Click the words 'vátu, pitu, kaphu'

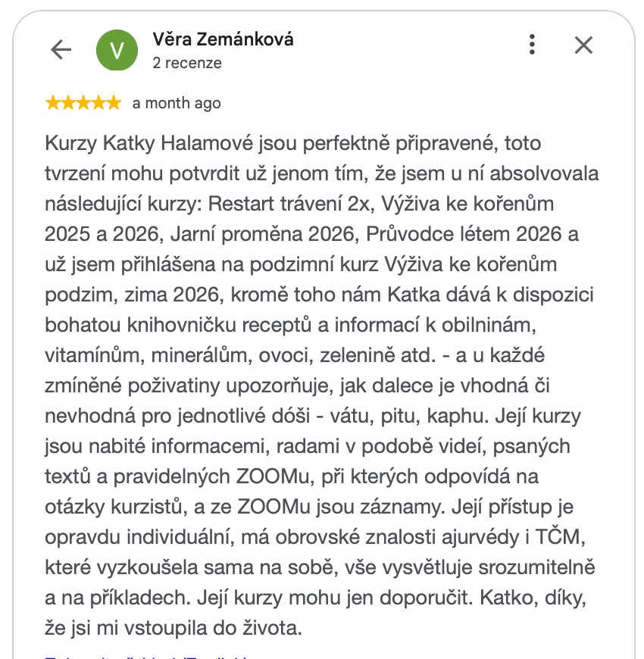[409, 416]
